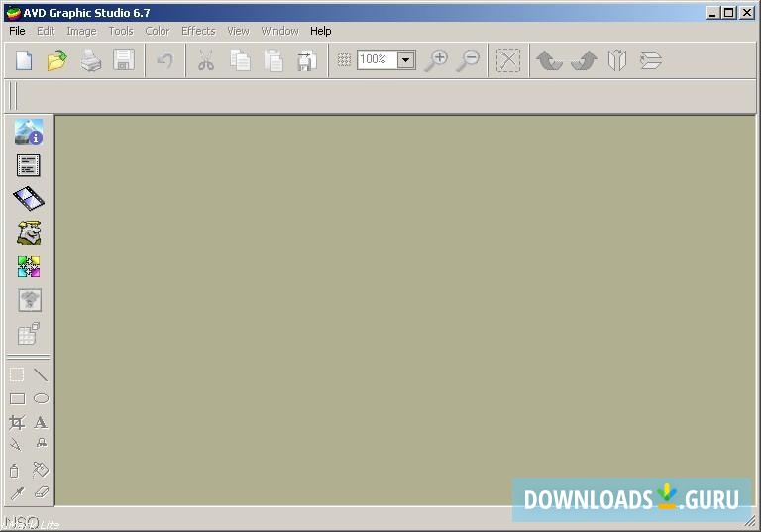This screenshot has width=761, height=532.
Task: Open the View menu
Action: (238, 31)
